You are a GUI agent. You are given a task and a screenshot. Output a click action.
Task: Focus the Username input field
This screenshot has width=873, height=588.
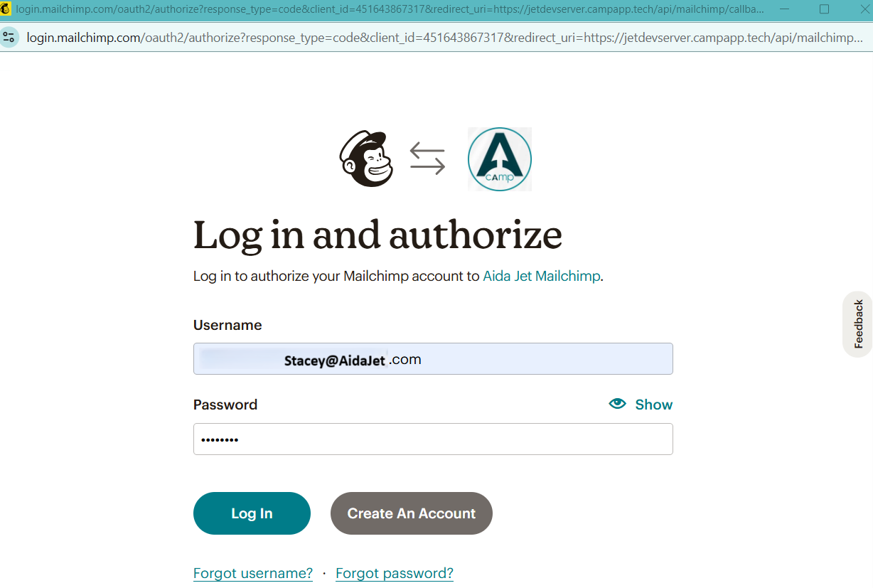[433, 359]
